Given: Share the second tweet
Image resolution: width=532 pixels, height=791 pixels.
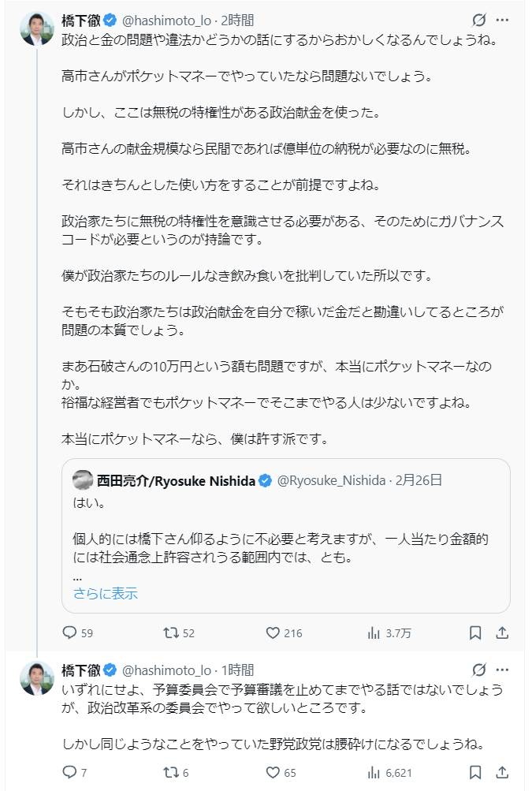Looking at the screenshot, I should [x=502, y=772].
